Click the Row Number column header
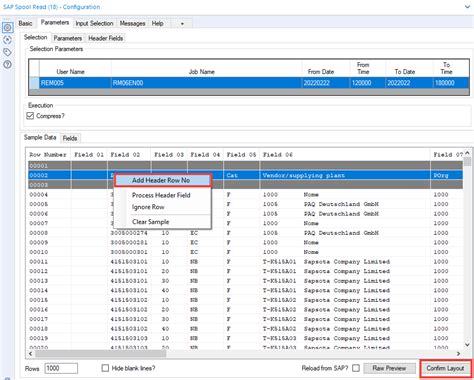The height and width of the screenshot is (380, 474). tap(48, 155)
